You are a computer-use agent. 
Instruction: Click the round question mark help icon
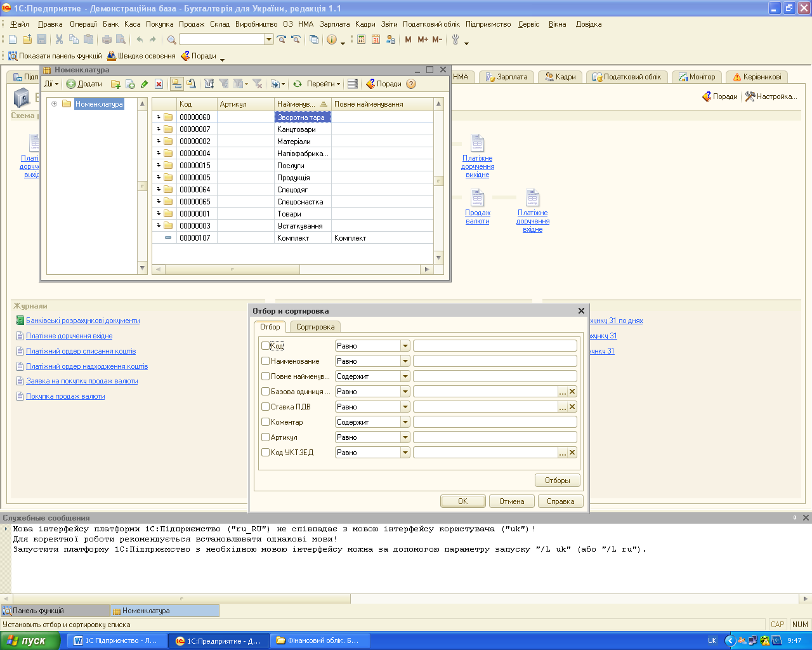click(x=411, y=84)
